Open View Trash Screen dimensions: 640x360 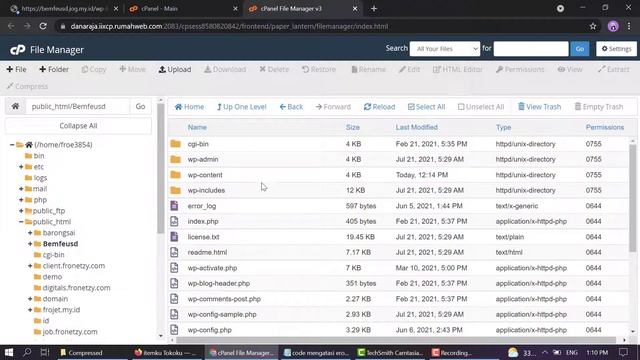pyautogui.click(x=539, y=107)
